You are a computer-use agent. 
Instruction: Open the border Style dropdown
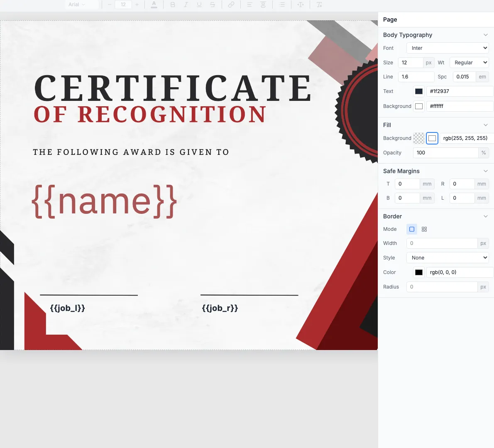pyautogui.click(x=448, y=257)
